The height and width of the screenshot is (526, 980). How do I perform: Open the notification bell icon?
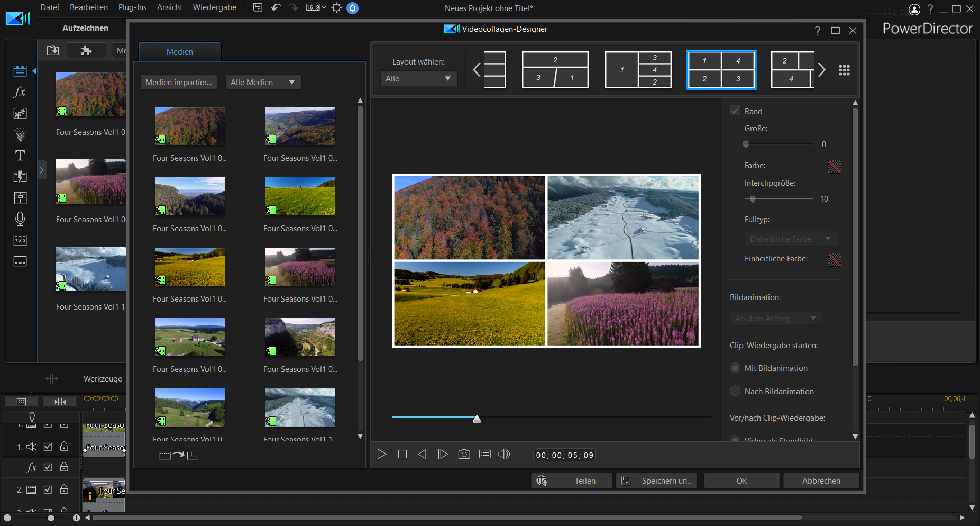352,8
